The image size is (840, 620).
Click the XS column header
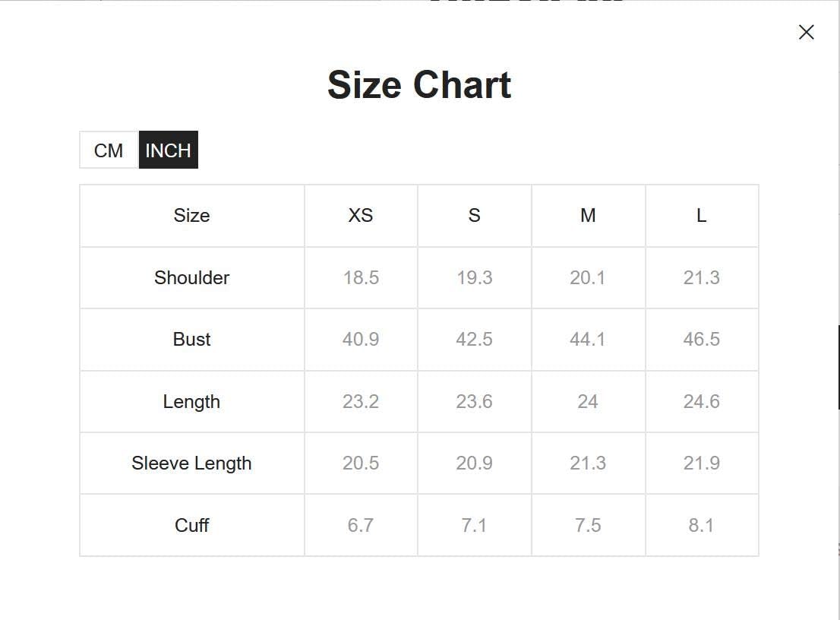(361, 216)
